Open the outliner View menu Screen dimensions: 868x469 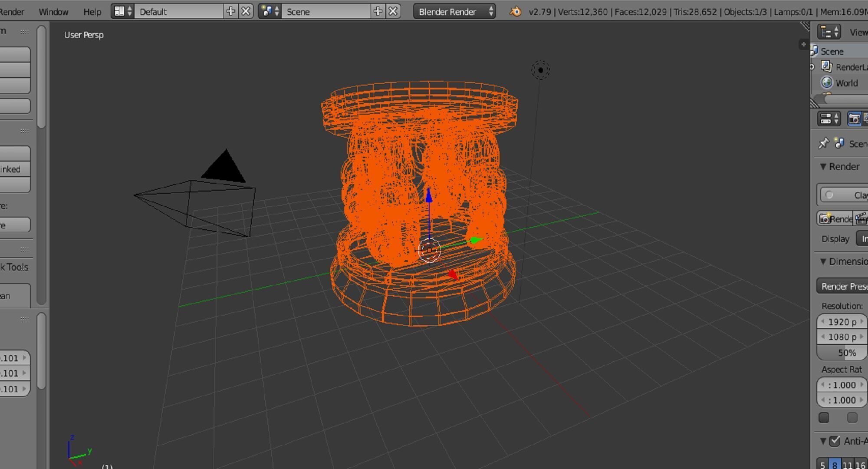(858, 32)
